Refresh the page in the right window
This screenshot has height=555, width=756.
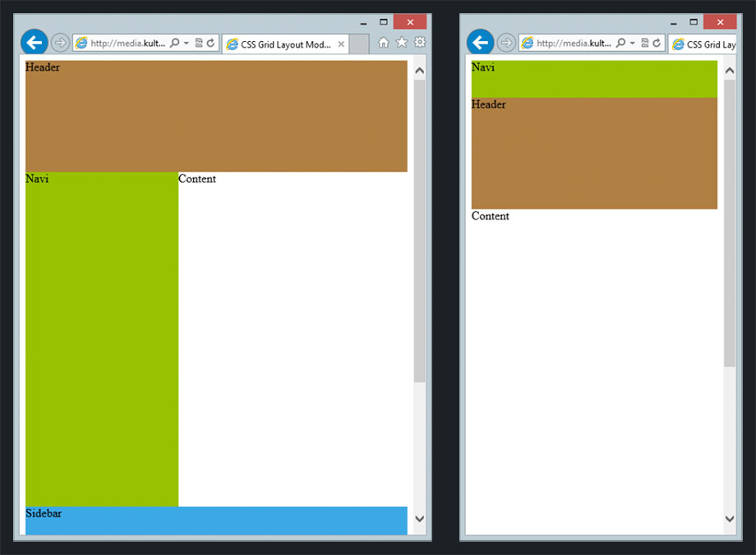click(657, 44)
